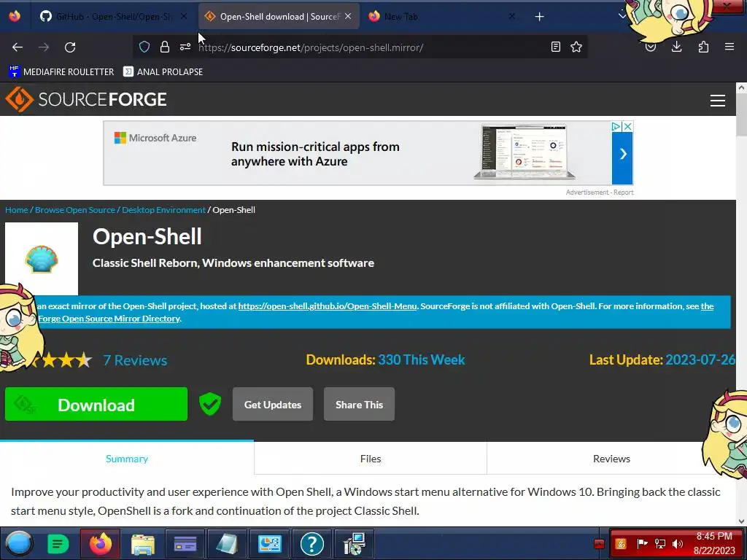
Task: Toggle reader view icon
Action: click(x=555, y=47)
